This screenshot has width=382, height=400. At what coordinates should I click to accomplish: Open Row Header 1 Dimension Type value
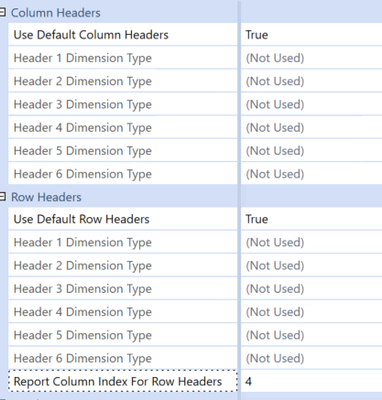point(312,242)
